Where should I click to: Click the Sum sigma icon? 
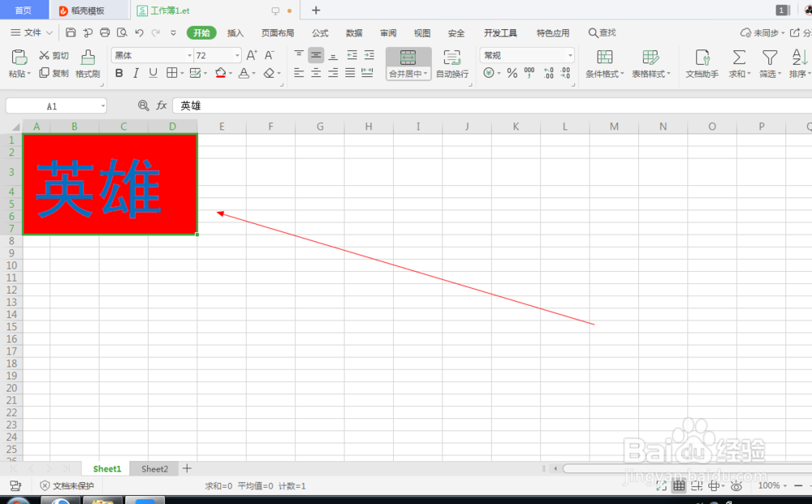tap(739, 57)
